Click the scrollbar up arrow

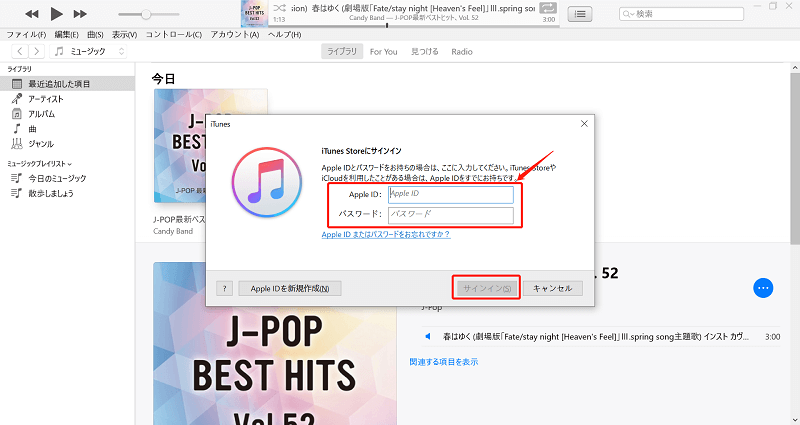pyautogui.click(x=795, y=67)
